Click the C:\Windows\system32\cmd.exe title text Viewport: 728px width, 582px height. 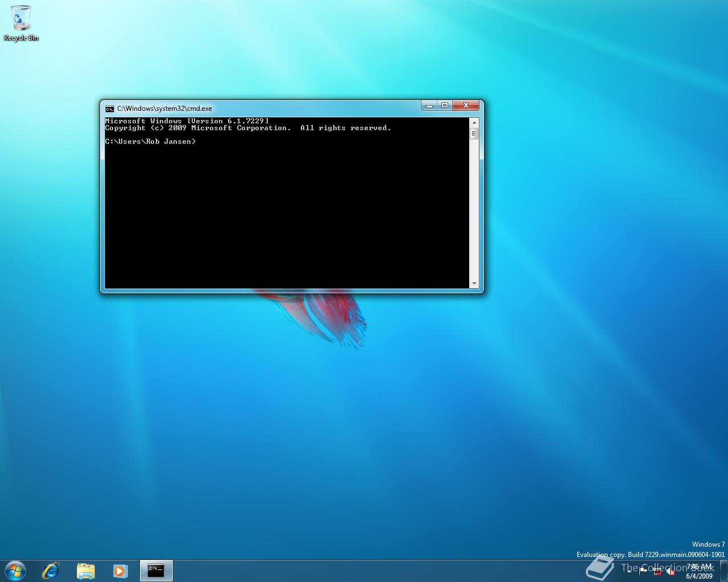pos(164,109)
